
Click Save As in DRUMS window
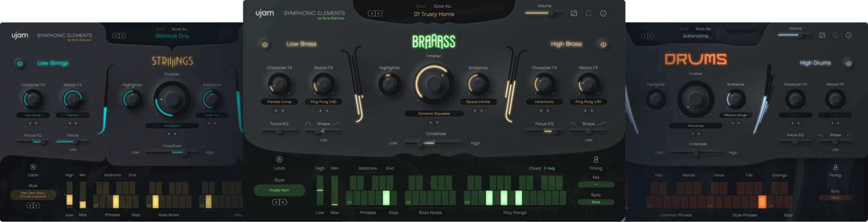click(x=703, y=29)
